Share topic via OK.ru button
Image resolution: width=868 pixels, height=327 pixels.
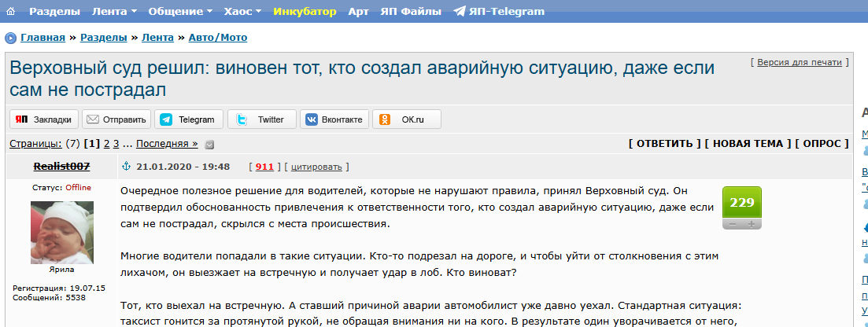point(407,119)
